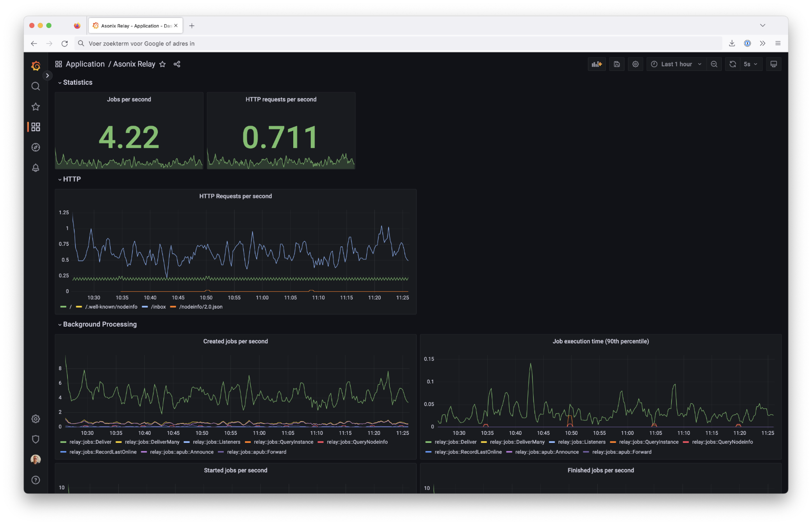Collapse the Background Processing row
Screen dimensions: 812x525
click(x=99, y=324)
